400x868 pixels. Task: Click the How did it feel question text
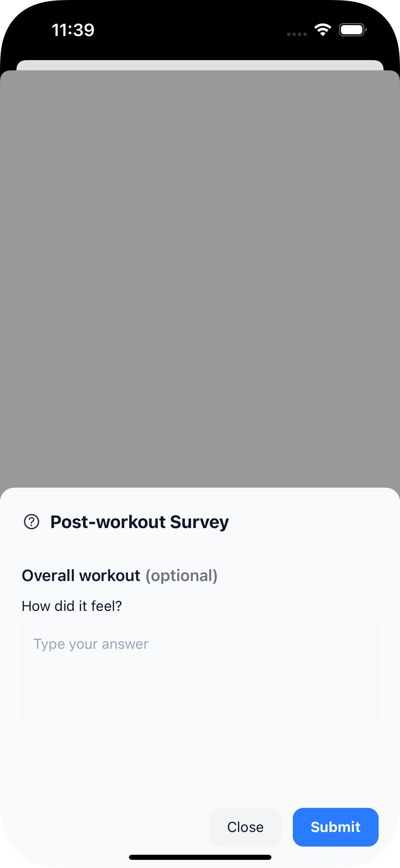click(x=71, y=605)
